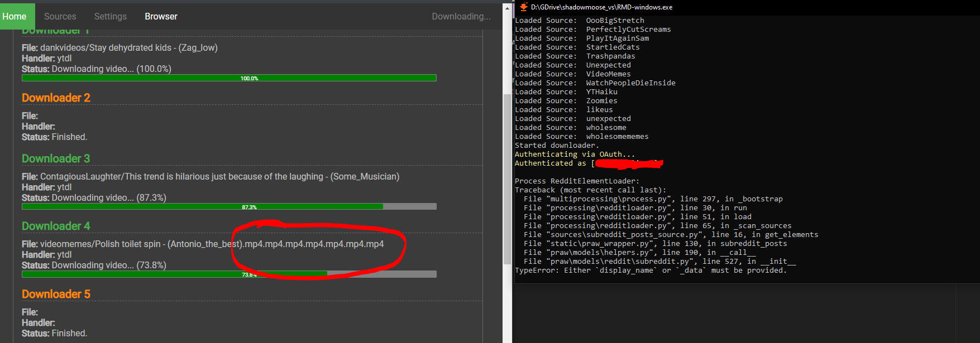Click the Downloading... status label
980x343 pixels.
click(x=461, y=16)
